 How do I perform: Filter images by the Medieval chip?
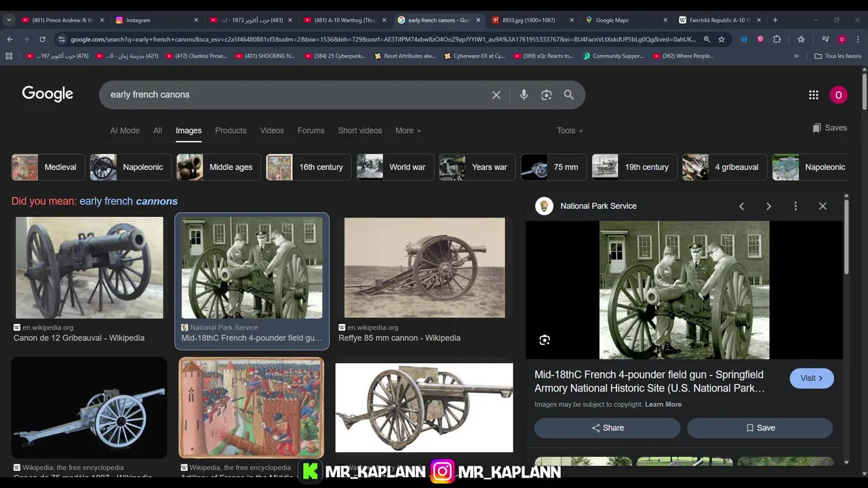[48, 167]
